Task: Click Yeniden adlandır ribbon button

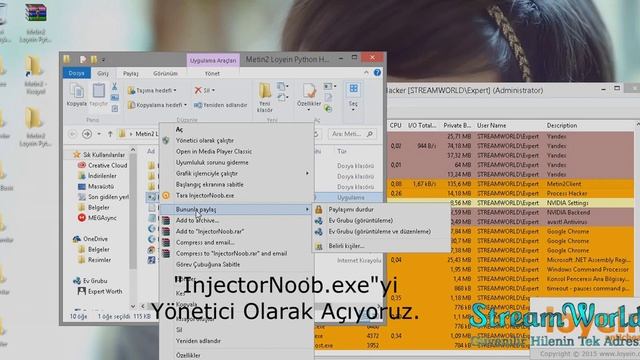Action: (x=221, y=105)
